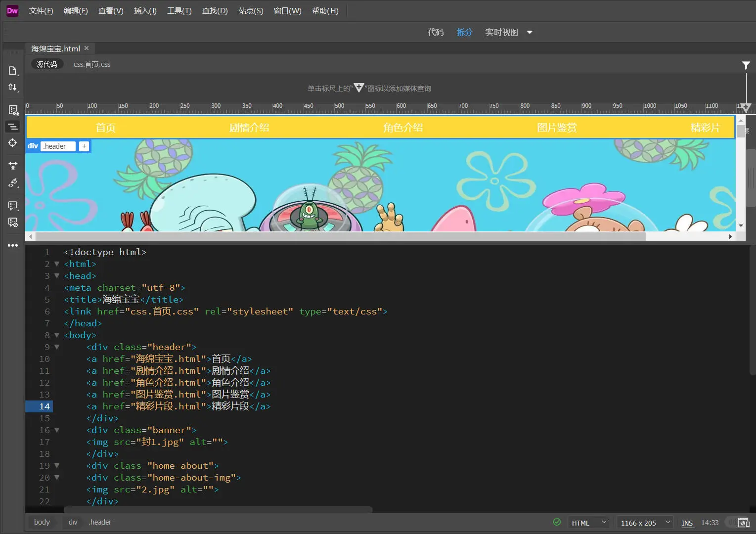The height and width of the screenshot is (534, 756).
Task: Click the Expand All code icon
Action: (x=13, y=166)
